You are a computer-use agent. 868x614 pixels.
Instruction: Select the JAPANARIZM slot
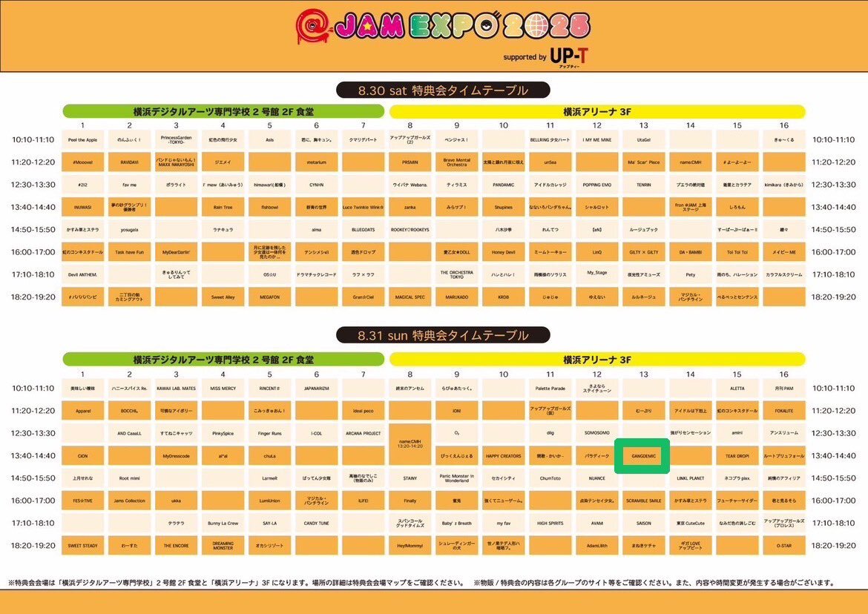coord(317,389)
